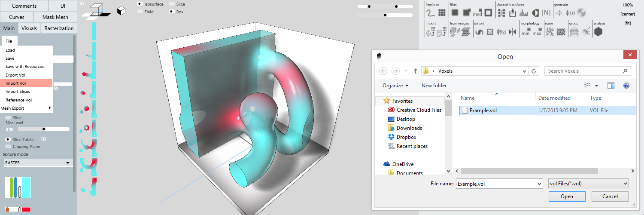Screen dimensions: 644x215
Task: Choose Export Vol menu item
Action: [26, 75]
